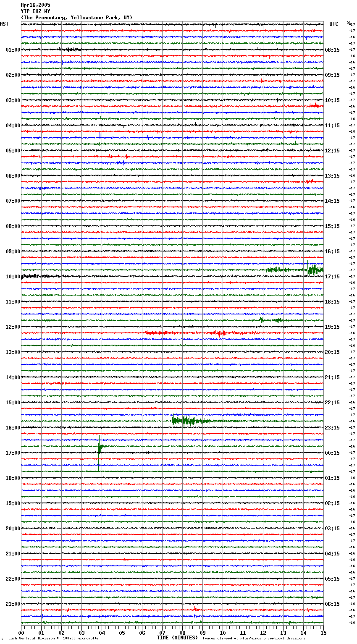Click the 23:15 UTC time label
This screenshot has width=357, height=644.
point(332,428)
